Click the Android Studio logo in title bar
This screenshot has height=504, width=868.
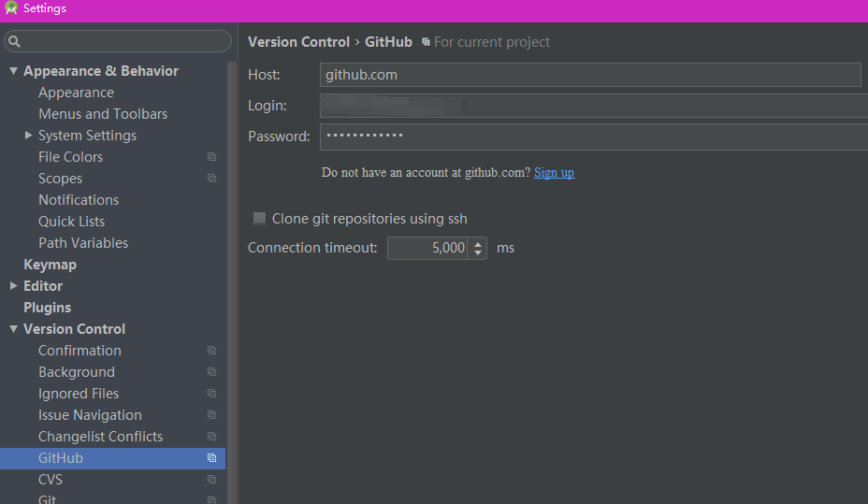11,8
